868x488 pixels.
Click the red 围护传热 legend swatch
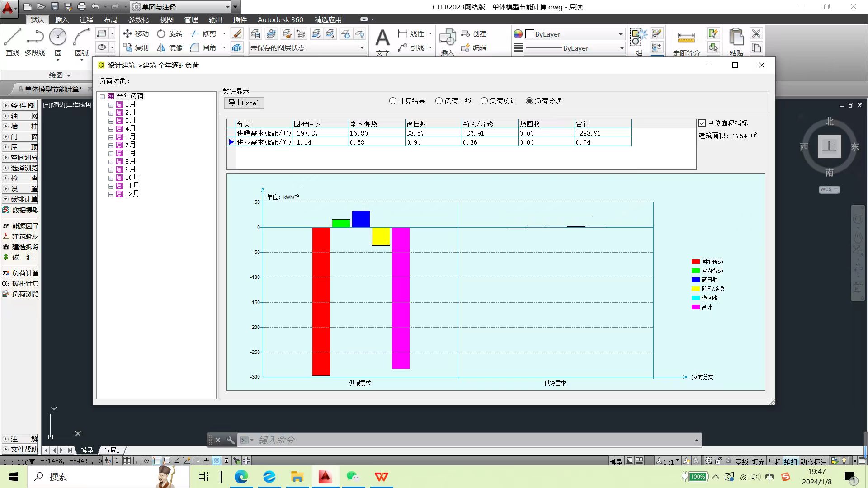pos(695,262)
